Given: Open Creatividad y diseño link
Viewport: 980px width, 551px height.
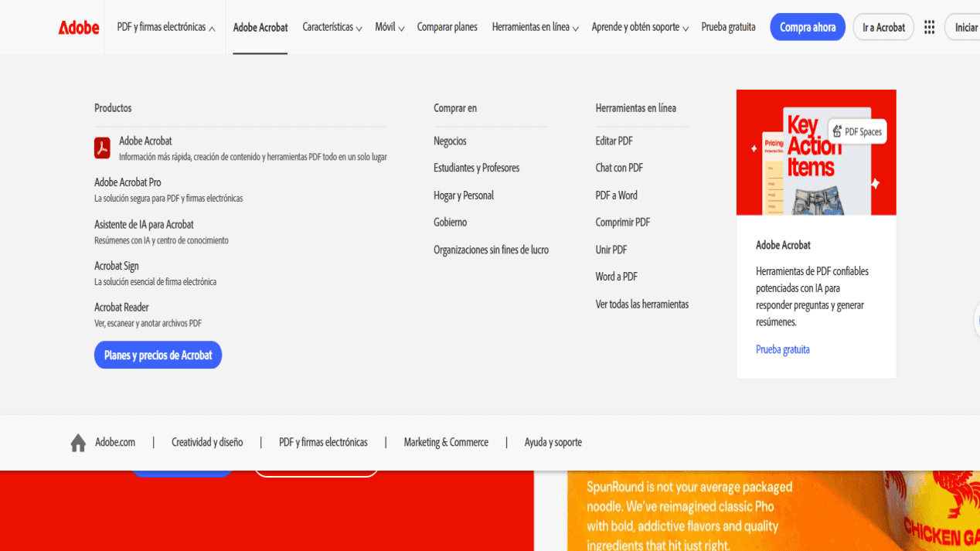Looking at the screenshot, I should pyautogui.click(x=207, y=442).
